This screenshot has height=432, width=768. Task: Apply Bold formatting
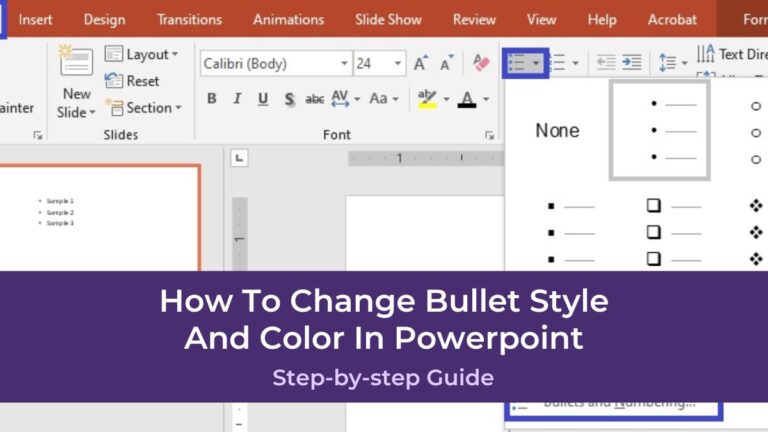tap(211, 99)
